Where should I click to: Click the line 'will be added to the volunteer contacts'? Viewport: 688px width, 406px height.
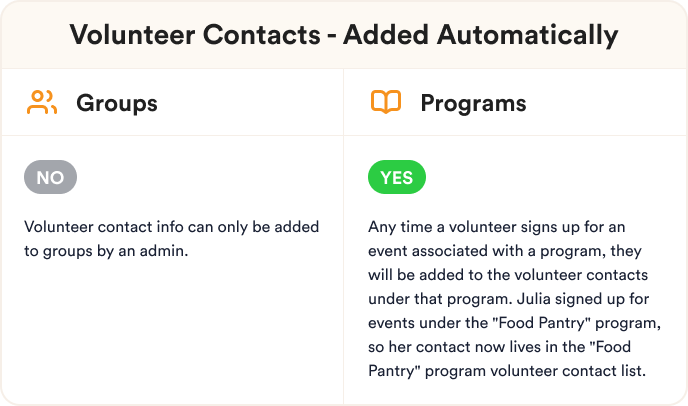pyautogui.click(x=508, y=275)
